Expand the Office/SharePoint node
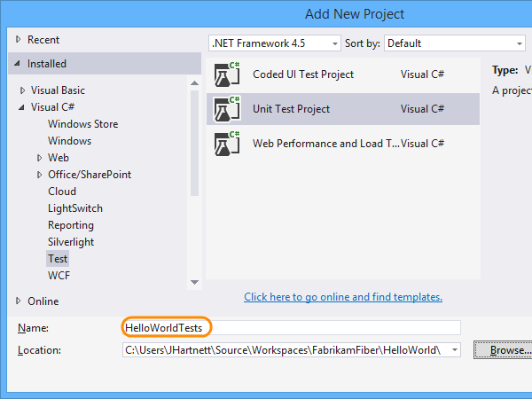 (x=40, y=175)
